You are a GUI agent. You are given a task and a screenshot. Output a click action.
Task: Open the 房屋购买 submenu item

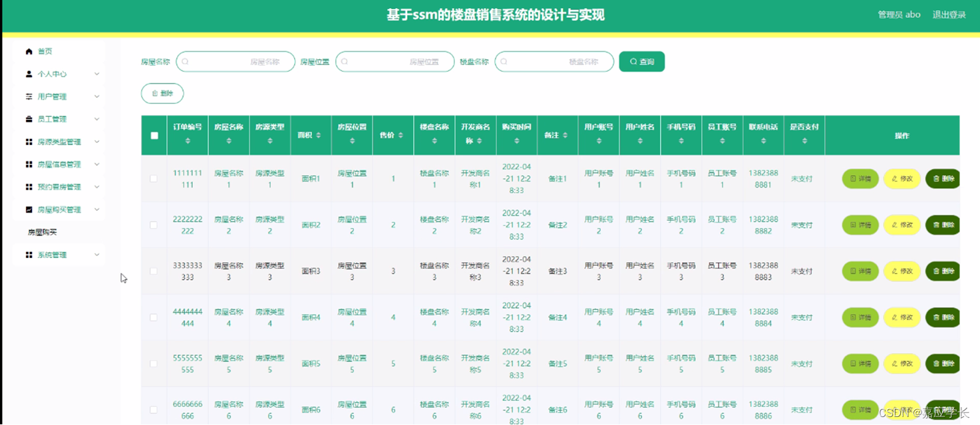43,232
